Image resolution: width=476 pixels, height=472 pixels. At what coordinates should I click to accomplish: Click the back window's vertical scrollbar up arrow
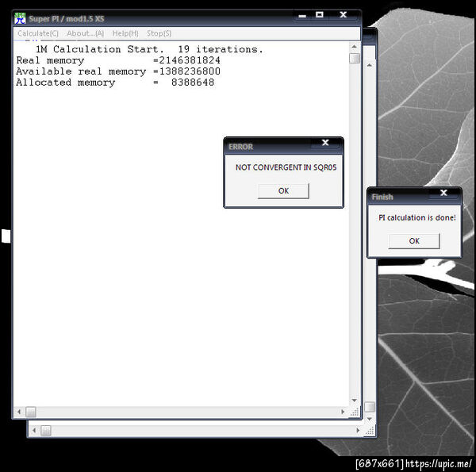click(370, 65)
